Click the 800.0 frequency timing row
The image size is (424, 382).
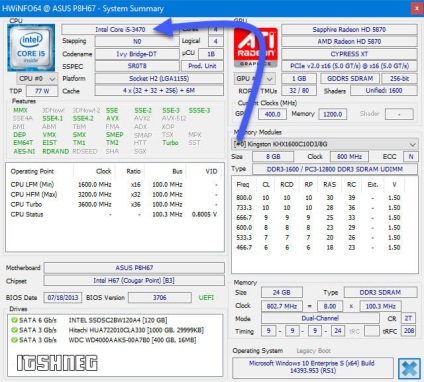tap(318, 198)
